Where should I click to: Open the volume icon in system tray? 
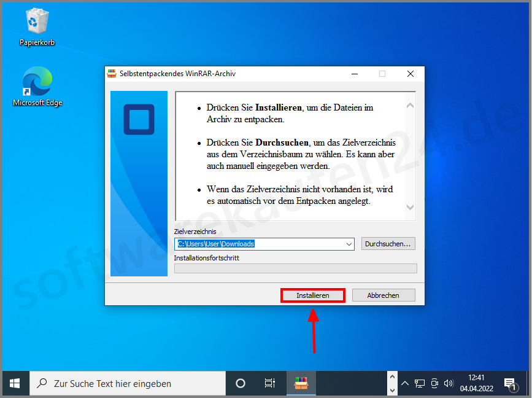click(x=449, y=383)
